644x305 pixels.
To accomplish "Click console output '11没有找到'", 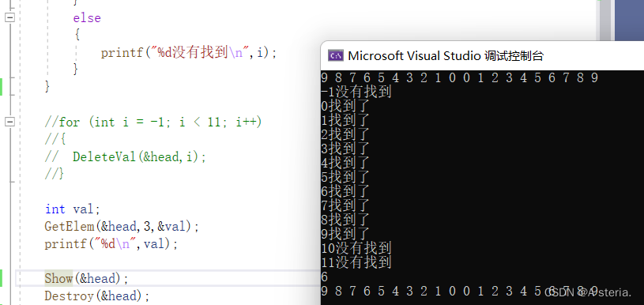I will (x=356, y=262).
